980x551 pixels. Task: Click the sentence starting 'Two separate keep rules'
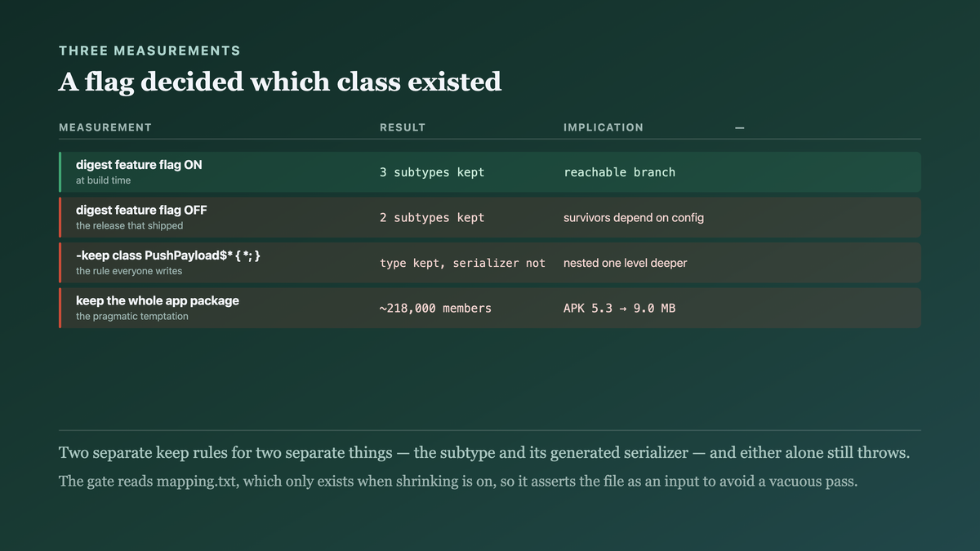(484, 453)
